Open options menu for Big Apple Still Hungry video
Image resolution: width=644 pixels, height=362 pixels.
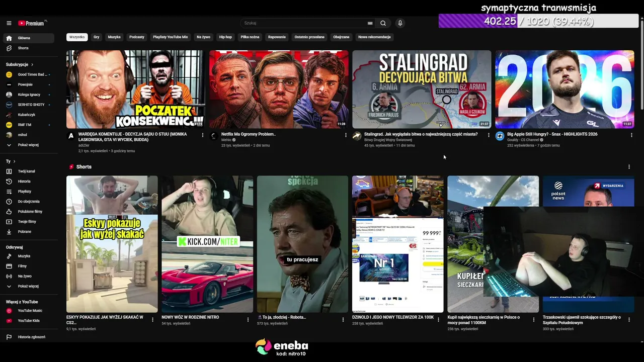coord(631,135)
